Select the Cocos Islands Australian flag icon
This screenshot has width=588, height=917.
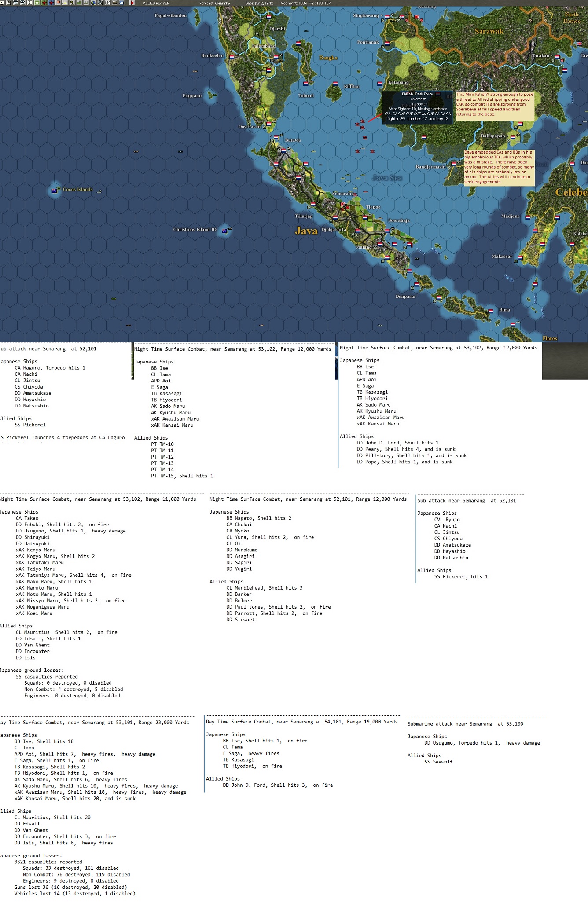point(55,191)
